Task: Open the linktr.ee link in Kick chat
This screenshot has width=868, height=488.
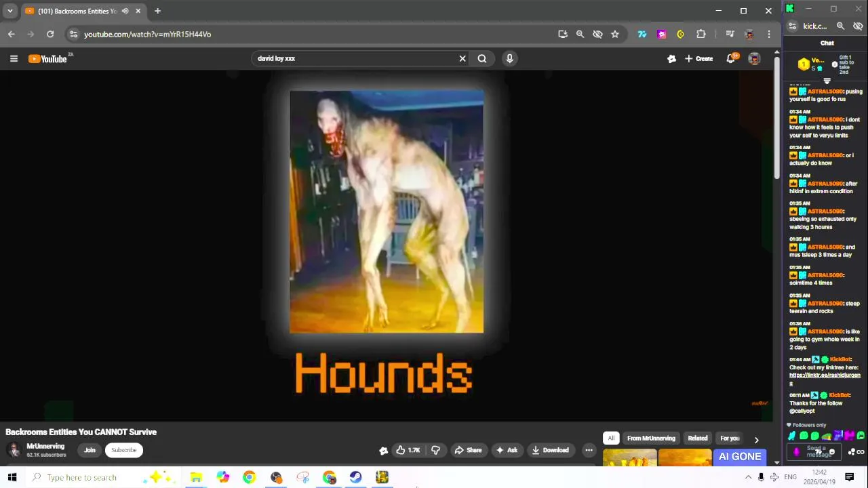Action: click(x=825, y=379)
